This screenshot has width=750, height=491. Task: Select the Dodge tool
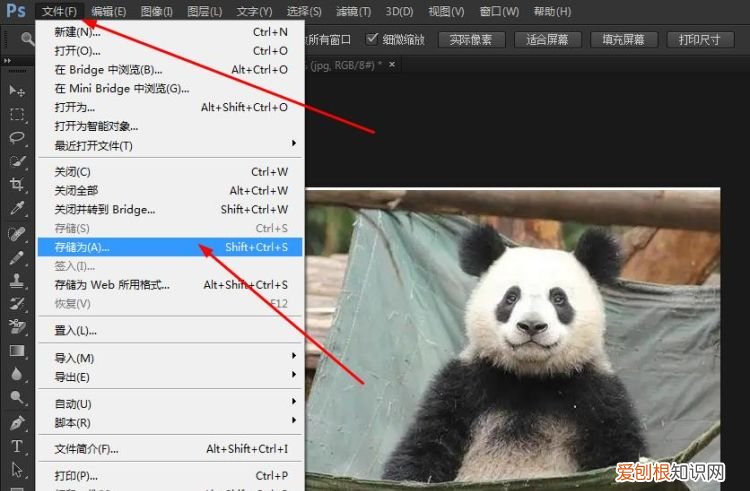[x=17, y=397]
